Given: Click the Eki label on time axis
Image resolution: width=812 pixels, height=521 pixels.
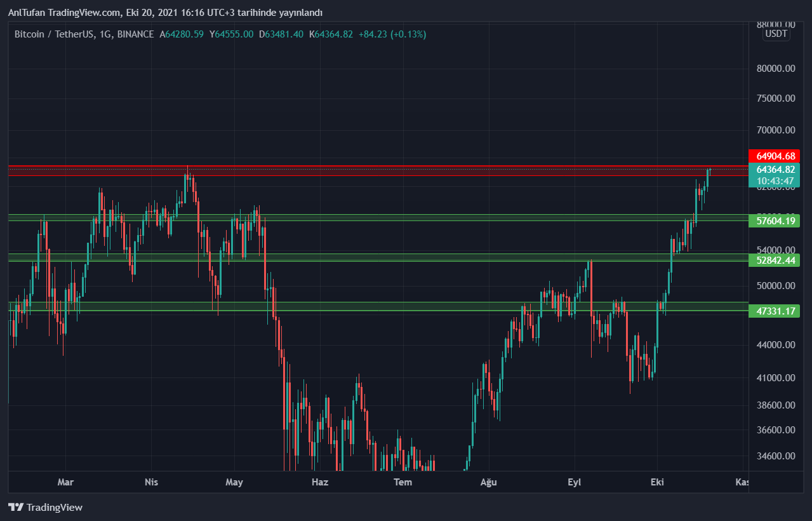Looking at the screenshot, I should 657,482.
